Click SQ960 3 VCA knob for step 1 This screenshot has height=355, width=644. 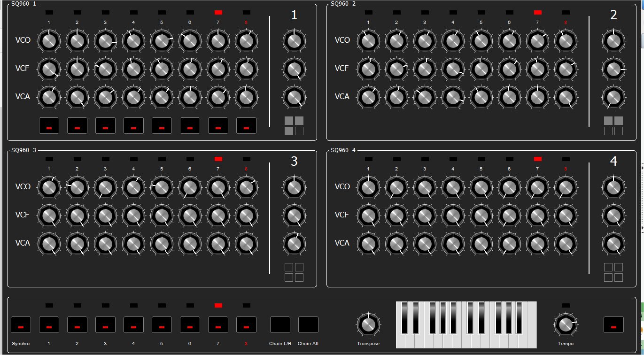[x=49, y=244]
